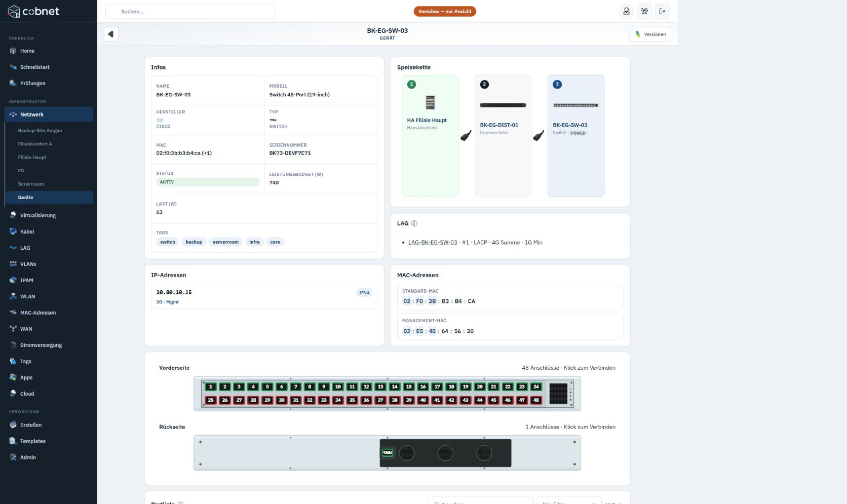This screenshot has width=847, height=504.
Task: Open the tools settings icon
Action: click(644, 11)
